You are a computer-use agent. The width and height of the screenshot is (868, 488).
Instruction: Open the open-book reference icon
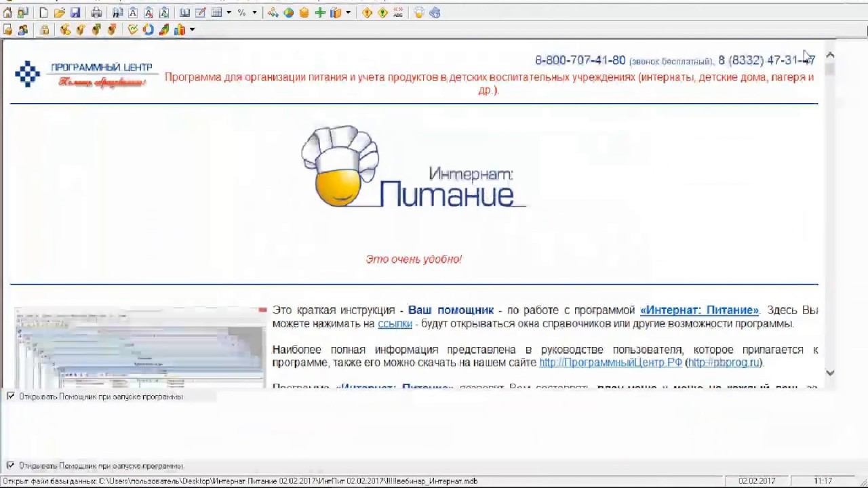184,13
